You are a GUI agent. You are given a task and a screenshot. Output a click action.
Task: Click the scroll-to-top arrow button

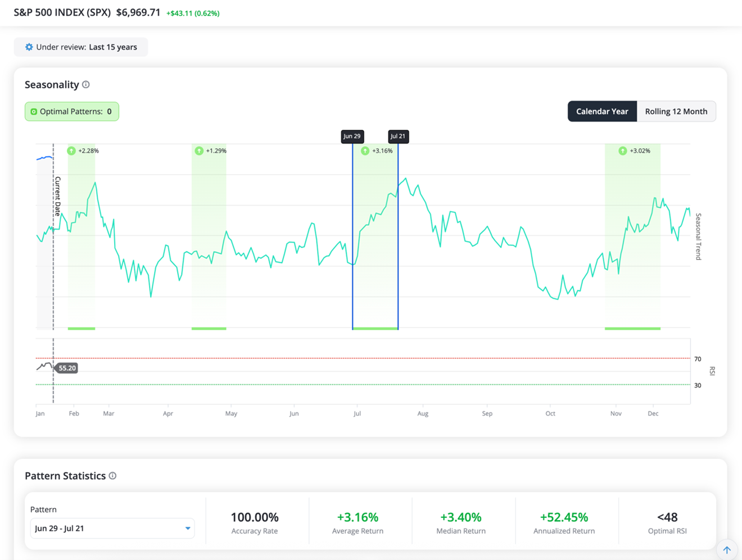pos(727,550)
